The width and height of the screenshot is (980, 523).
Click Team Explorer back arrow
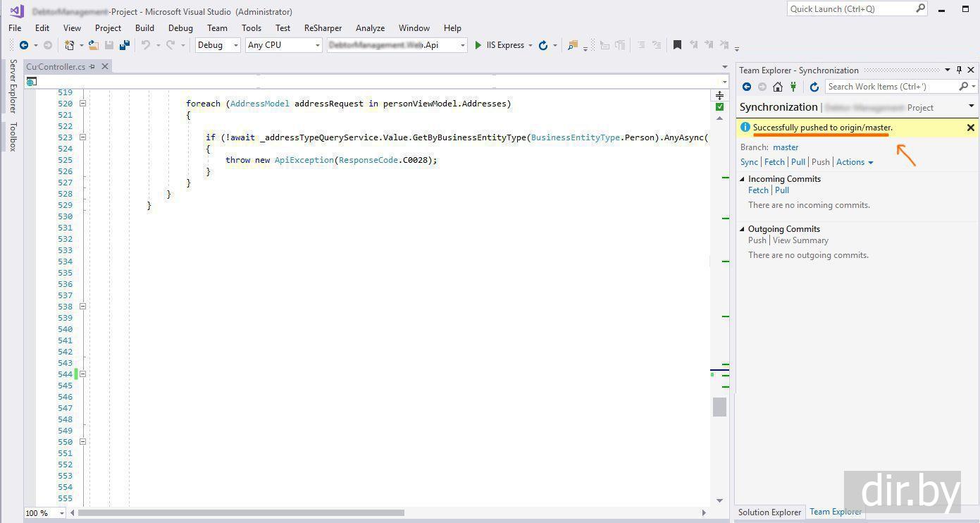click(x=747, y=87)
